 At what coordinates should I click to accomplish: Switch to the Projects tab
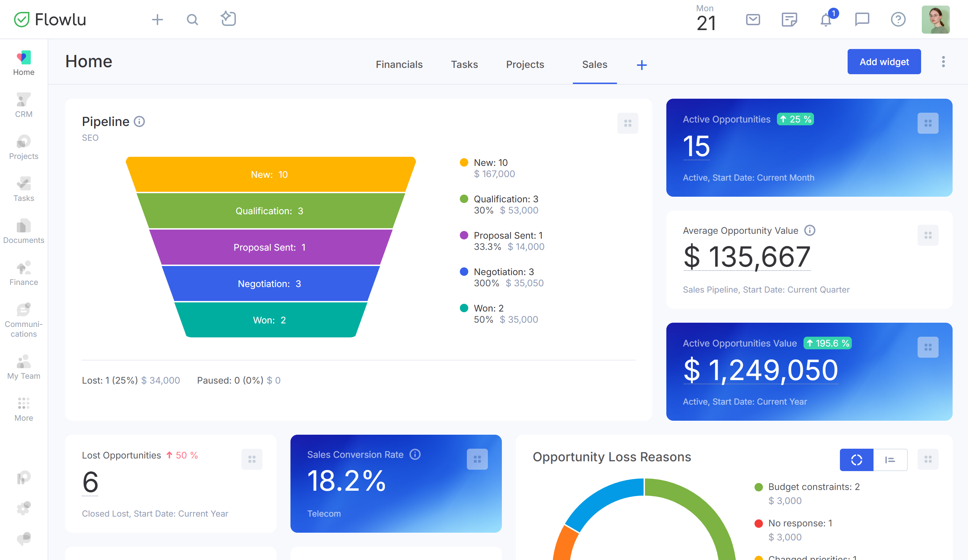point(525,64)
